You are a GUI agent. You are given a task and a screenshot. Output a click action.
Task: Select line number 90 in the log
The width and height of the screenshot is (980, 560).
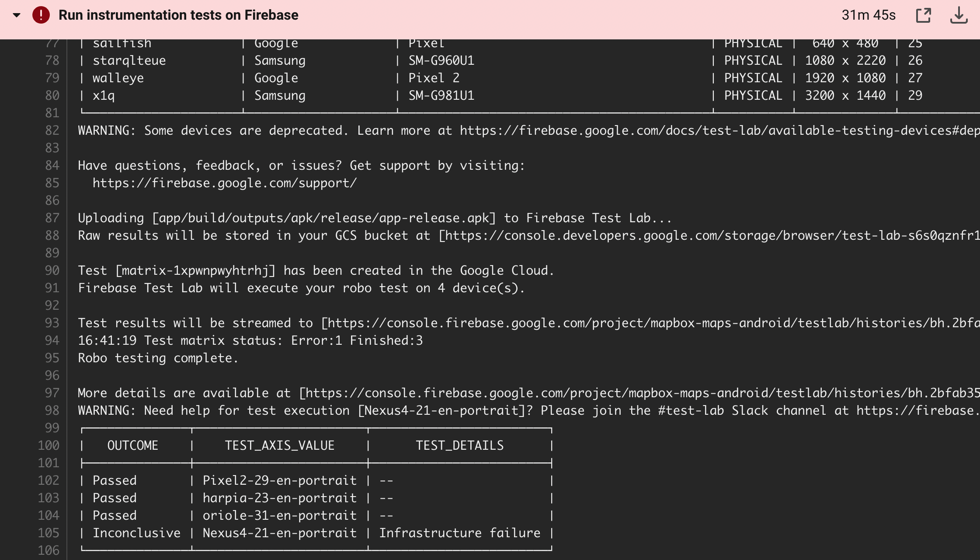[52, 270]
